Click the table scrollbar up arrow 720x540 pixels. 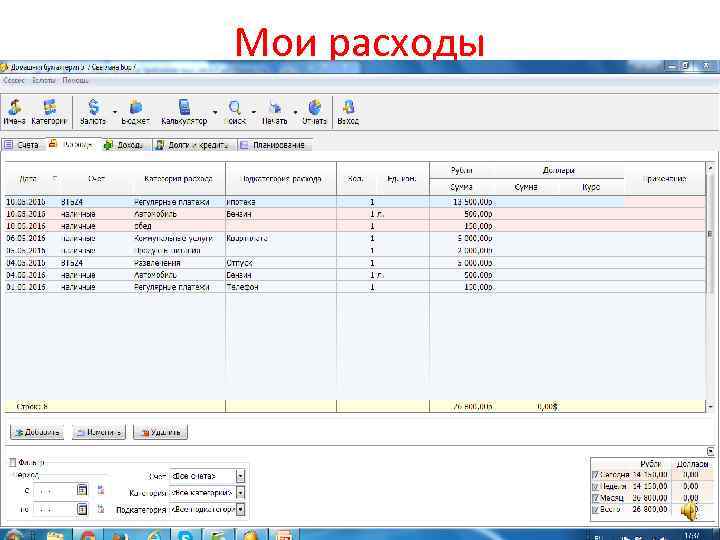click(710, 168)
